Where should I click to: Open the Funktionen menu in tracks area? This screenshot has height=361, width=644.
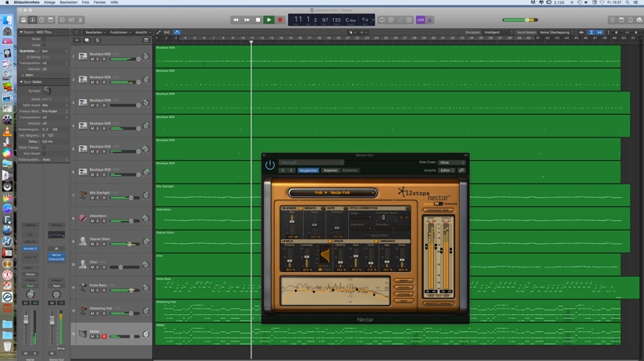click(x=120, y=32)
